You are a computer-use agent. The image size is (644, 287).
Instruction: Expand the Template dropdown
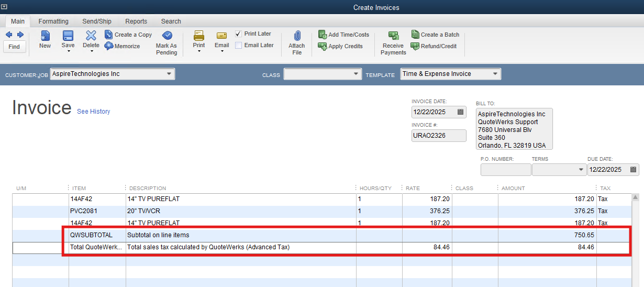click(x=495, y=74)
